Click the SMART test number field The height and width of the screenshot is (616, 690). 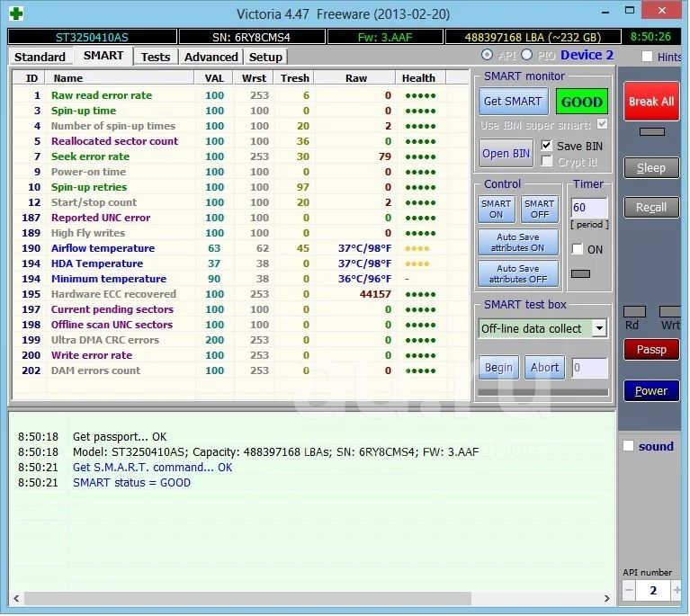coord(589,368)
